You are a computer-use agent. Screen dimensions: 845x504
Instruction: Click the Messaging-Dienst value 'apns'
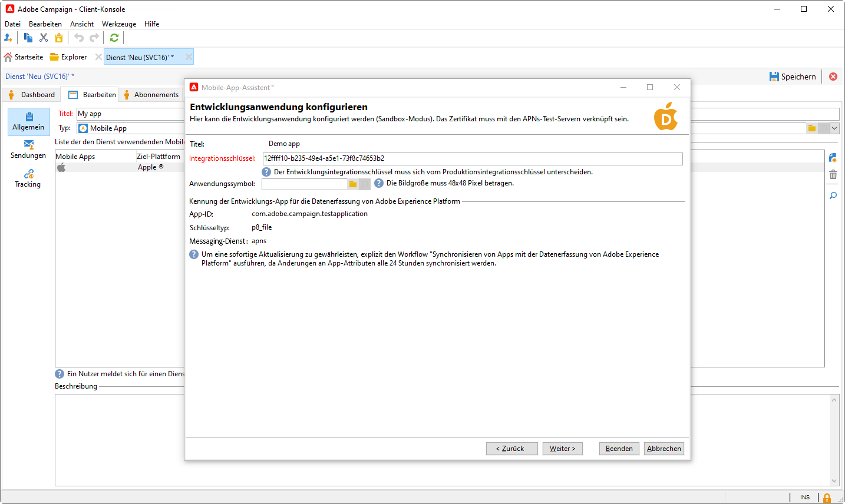point(259,241)
